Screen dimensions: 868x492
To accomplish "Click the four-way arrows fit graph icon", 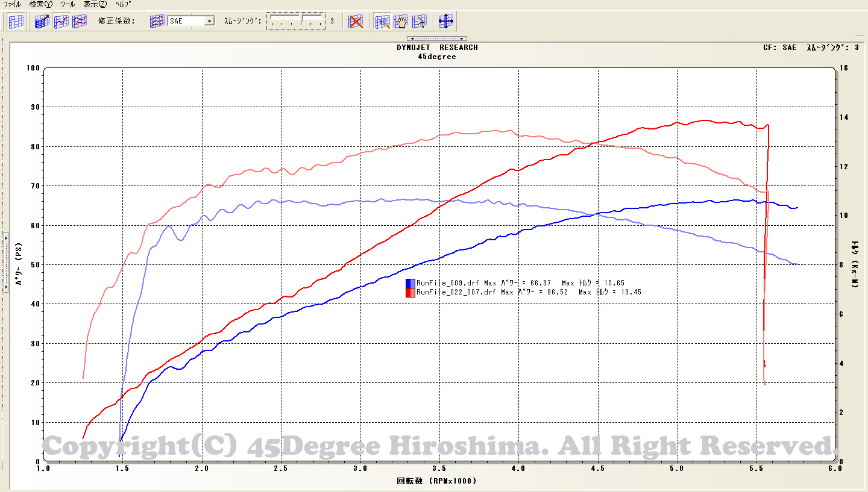I will 446,22.
